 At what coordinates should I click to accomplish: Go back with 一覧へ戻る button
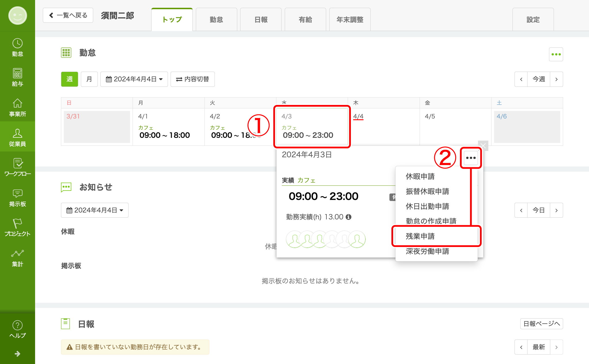(x=68, y=15)
